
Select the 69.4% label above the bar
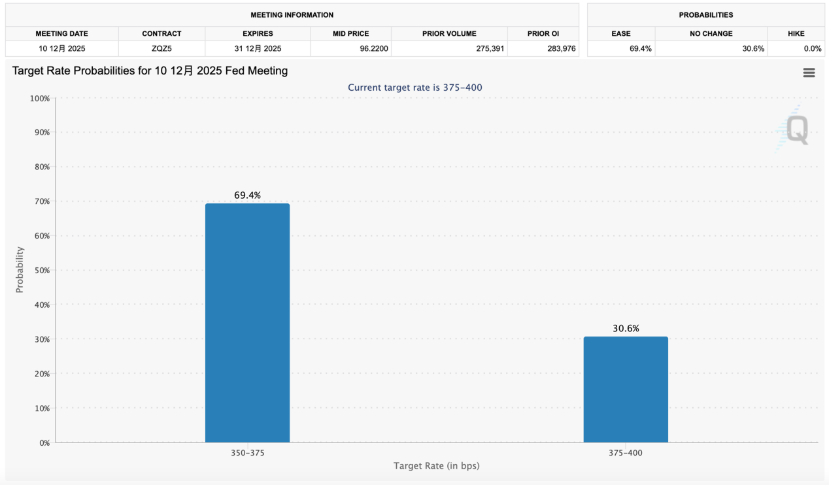pos(247,196)
